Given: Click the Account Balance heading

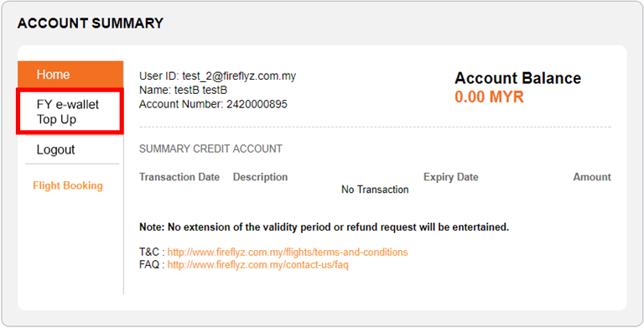Looking at the screenshot, I should coord(517,78).
